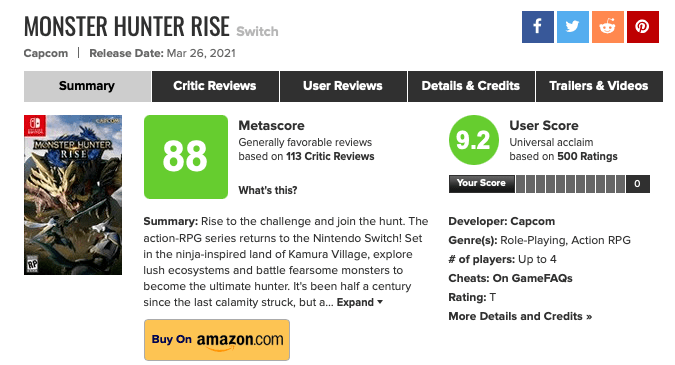Pin this page with Pinterest icon
Image resolution: width=675 pixels, height=365 pixels.
[643, 27]
